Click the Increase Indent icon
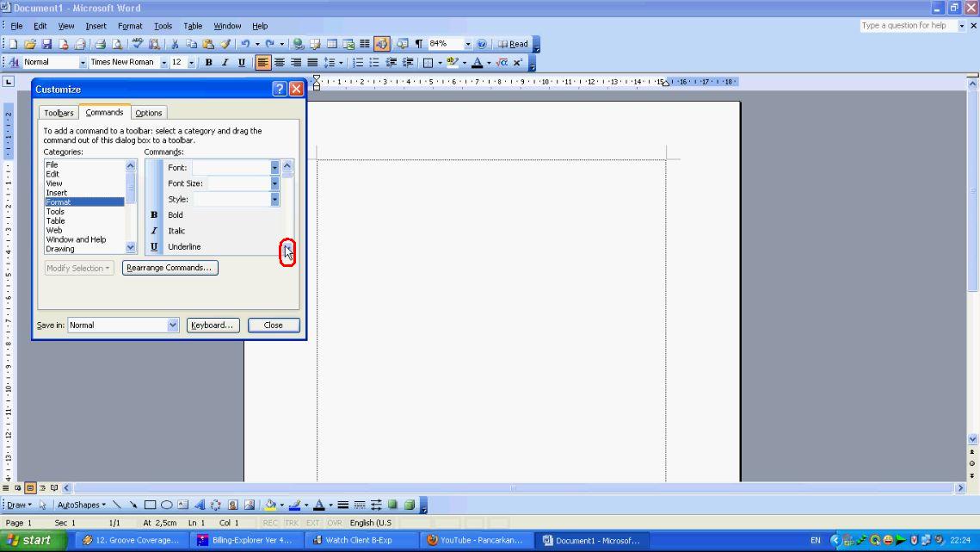 coord(408,62)
